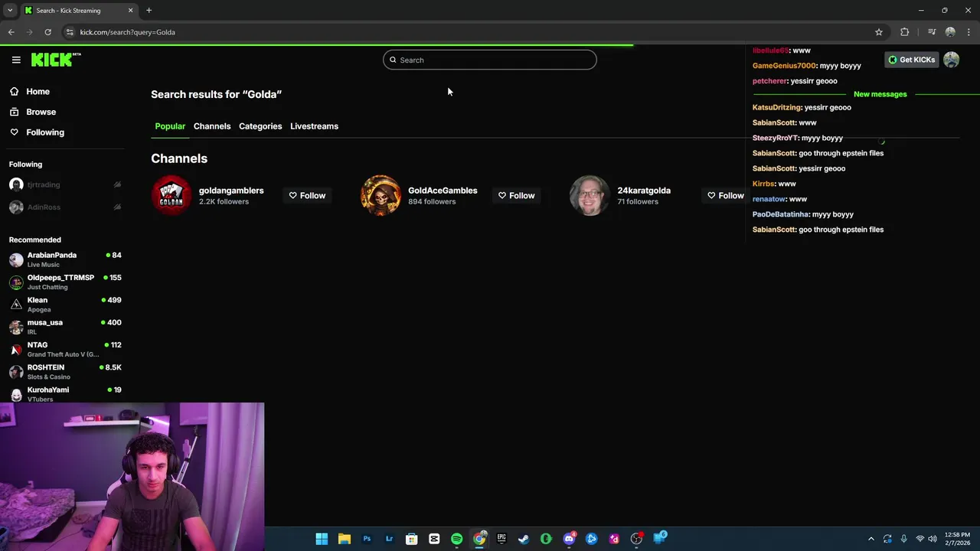
Task: Click offline icon beside AdinRoss
Action: coord(117,207)
